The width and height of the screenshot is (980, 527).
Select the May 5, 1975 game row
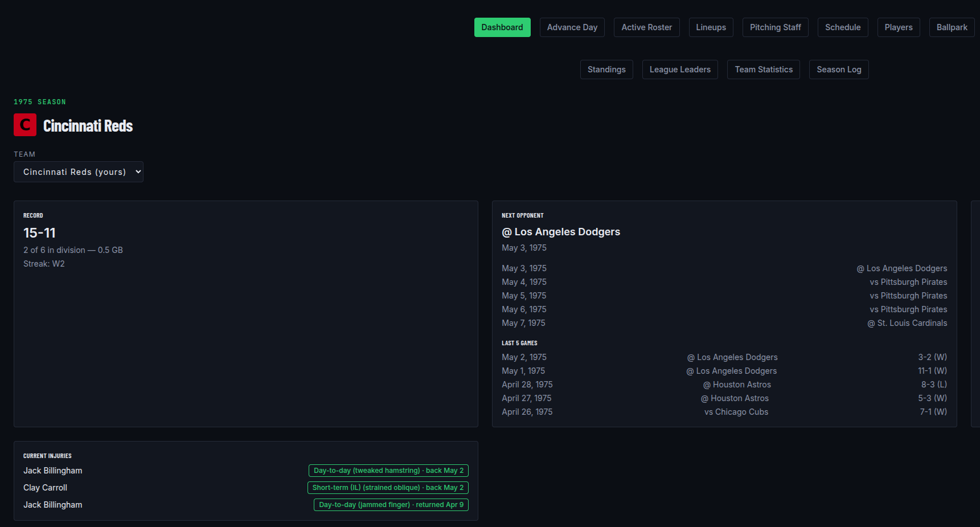pyautogui.click(x=724, y=296)
